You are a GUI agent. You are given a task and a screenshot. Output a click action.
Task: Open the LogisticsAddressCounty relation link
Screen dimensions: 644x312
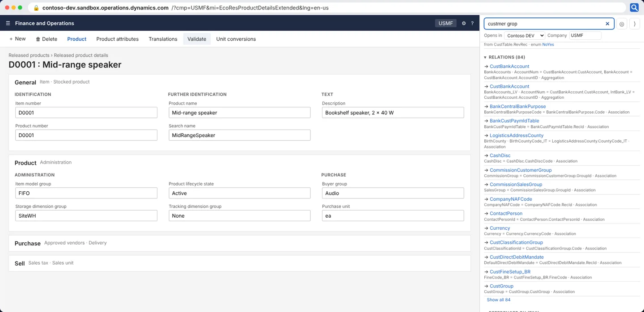pyautogui.click(x=517, y=135)
